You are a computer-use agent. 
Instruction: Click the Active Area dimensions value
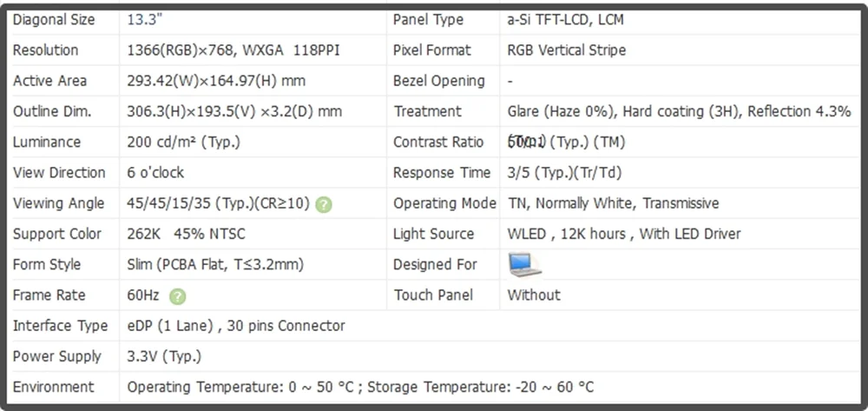(x=216, y=81)
